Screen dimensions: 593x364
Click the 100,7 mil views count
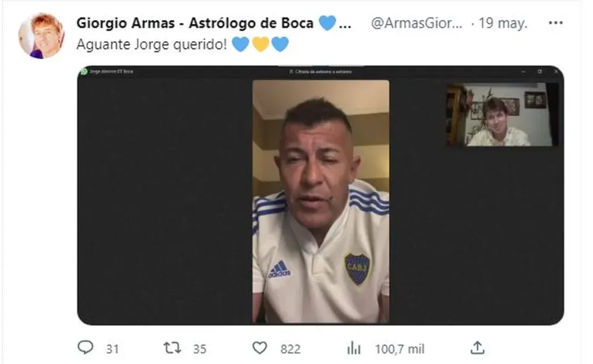point(400,349)
